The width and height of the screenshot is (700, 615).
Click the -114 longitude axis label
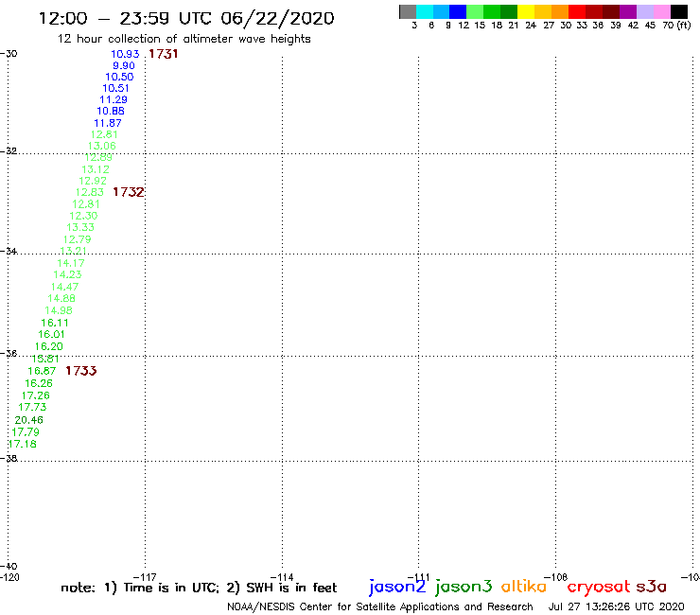tap(282, 577)
